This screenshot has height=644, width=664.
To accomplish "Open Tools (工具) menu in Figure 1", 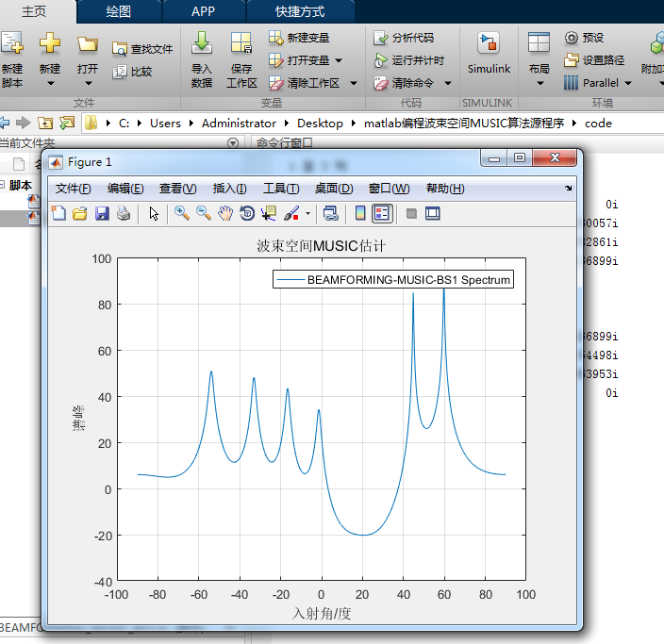I will pyautogui.click(x=281, y=189).
